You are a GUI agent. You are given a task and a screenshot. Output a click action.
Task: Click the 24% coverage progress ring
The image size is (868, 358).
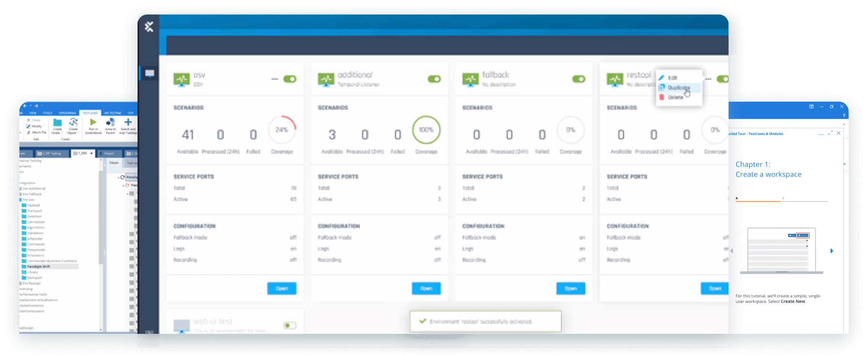281,130
